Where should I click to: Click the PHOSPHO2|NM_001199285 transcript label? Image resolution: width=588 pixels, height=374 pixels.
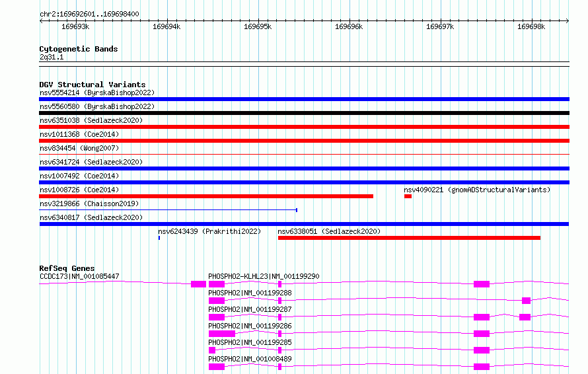250,342
